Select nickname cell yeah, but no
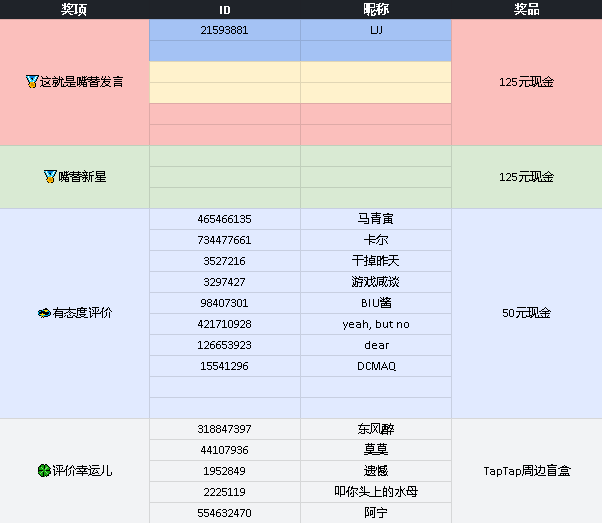 tap(376, 324)
